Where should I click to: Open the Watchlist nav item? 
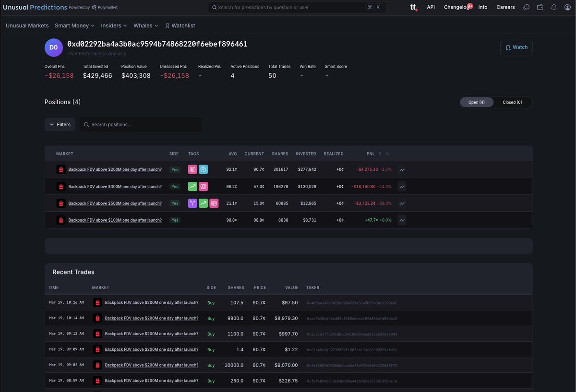pyautogui.click(x=180, y=25)
